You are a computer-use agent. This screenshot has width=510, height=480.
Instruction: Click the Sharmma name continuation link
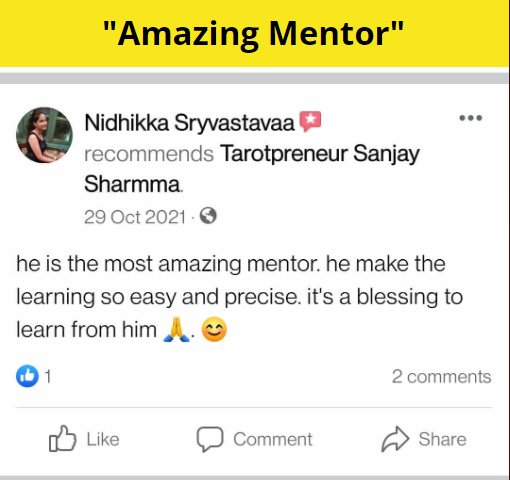pos(132,184)
